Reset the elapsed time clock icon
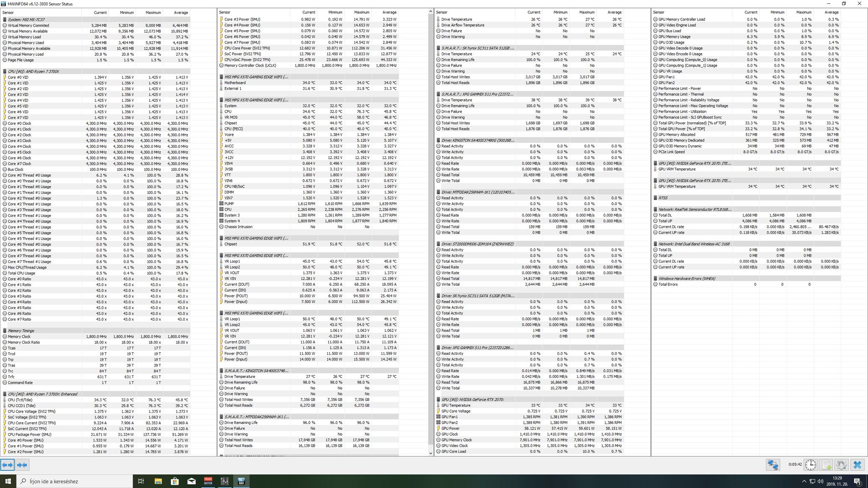The width and height of the screenshot is (868, 488). [811, 465]
